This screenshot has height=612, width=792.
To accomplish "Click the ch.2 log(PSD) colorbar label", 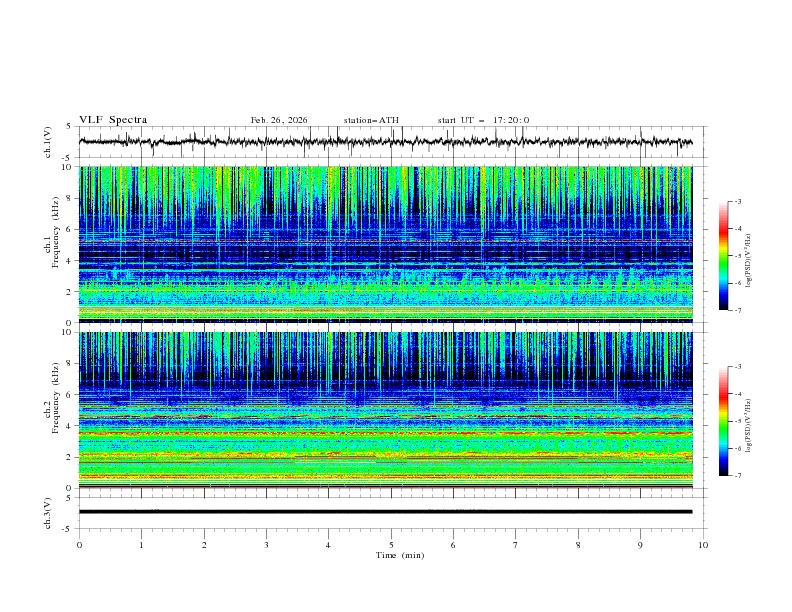I will click(x=748, y=426).
